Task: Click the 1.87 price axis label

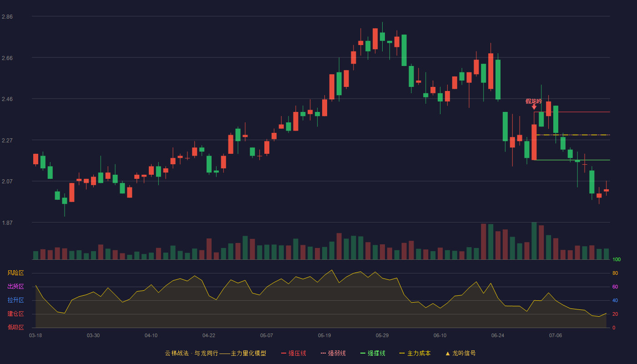Action: [7, 223]
